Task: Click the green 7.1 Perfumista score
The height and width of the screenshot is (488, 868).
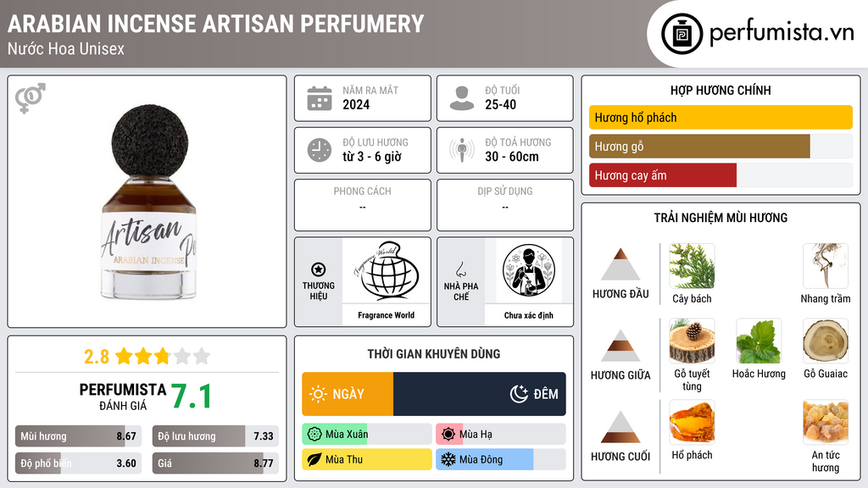Action: 191,396
